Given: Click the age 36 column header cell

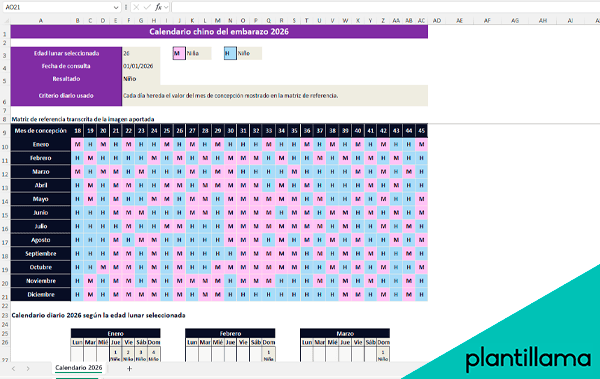Looking at the screenshot, I should coord(307,131).
